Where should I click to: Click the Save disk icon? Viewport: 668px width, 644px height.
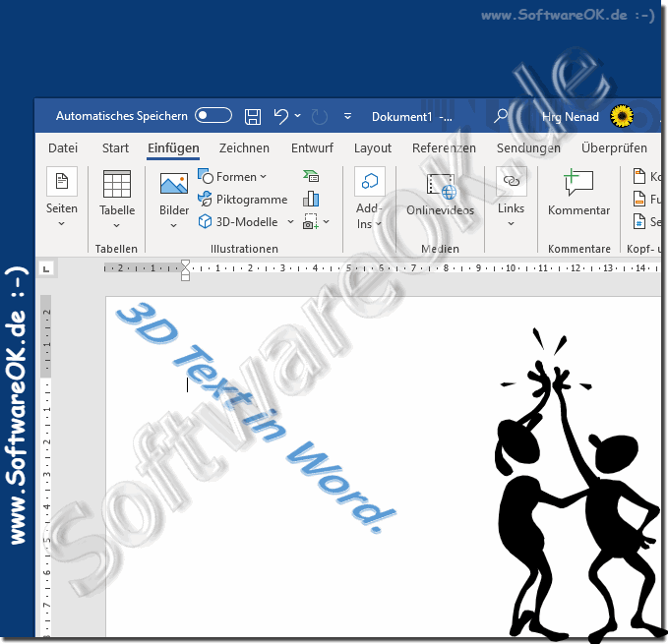(x=253, y=116)
